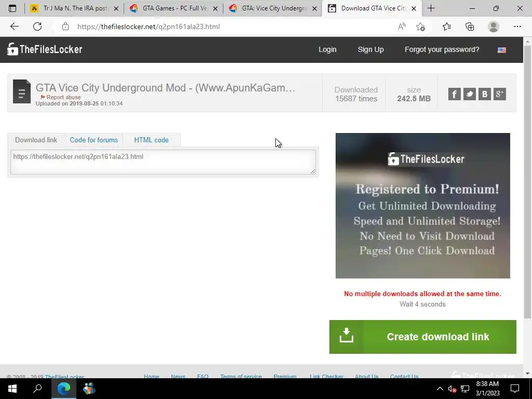Screen dimensions: 532x399
Task: Close the 'GTA Games - PC Full Ve' tab
Action: pyautogui.click(x=215, y=9)
